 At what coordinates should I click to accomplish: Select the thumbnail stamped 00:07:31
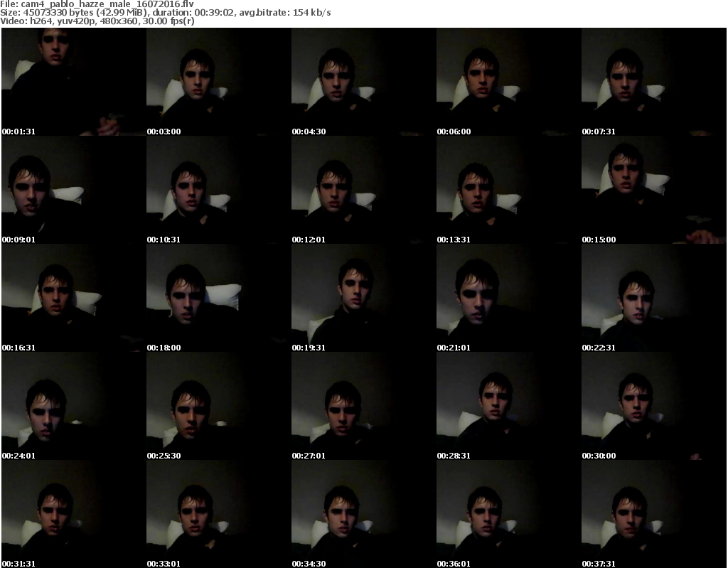[654, 82]
